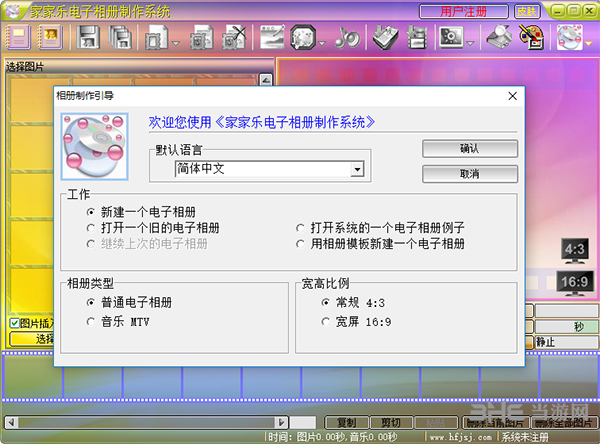600x444 pixels.
Task: Click the time status showing 图片0.00秒
Action: coord(333,437)
